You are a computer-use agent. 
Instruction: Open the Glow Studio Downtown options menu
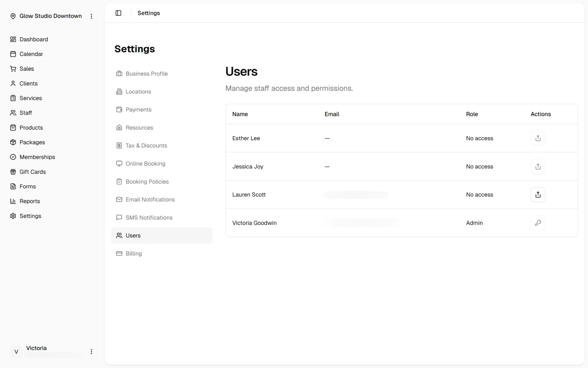91,16
